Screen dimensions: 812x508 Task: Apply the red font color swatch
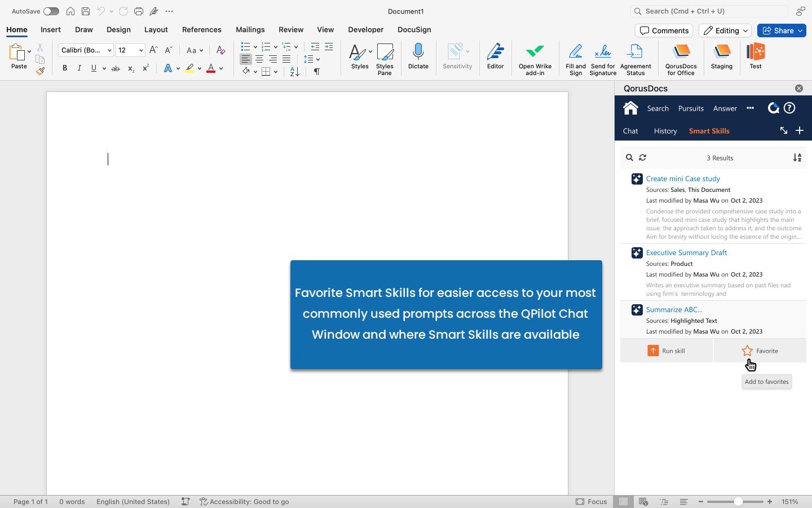point(211,68)
